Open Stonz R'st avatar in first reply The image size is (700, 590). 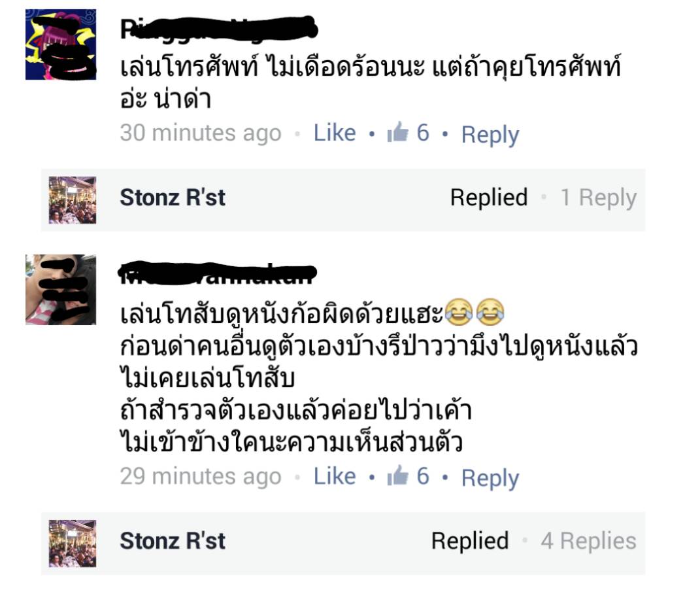[x=73, y=200]
